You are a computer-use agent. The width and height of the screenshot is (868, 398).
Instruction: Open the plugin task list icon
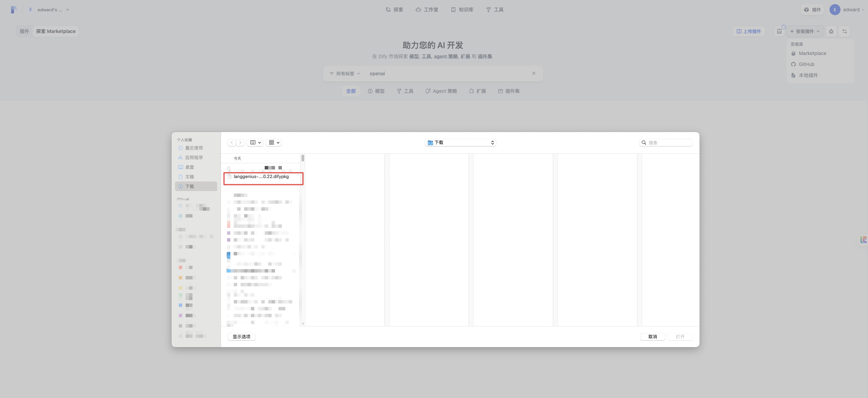(779, 31)
